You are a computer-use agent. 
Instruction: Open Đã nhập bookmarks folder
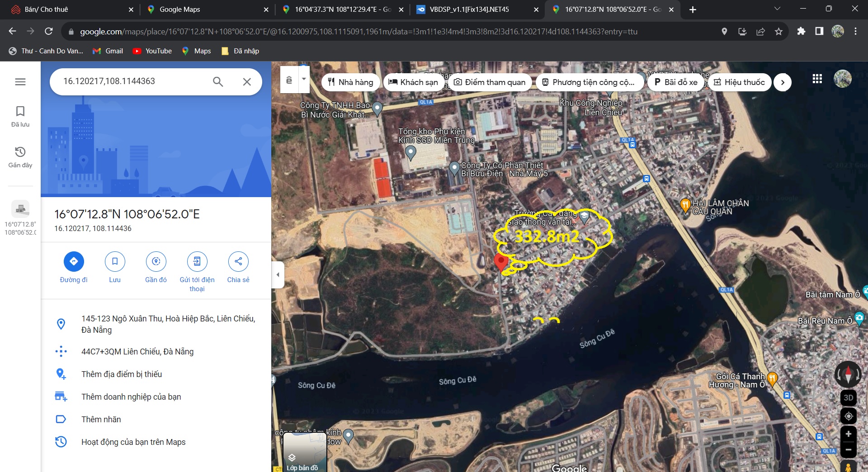tap(240, 51)
